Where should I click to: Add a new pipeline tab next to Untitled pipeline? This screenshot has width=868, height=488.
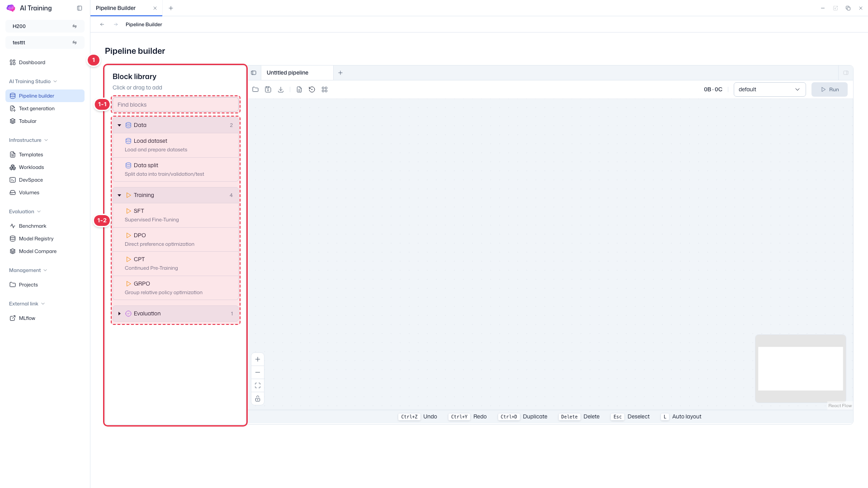[x=340, y=73]
